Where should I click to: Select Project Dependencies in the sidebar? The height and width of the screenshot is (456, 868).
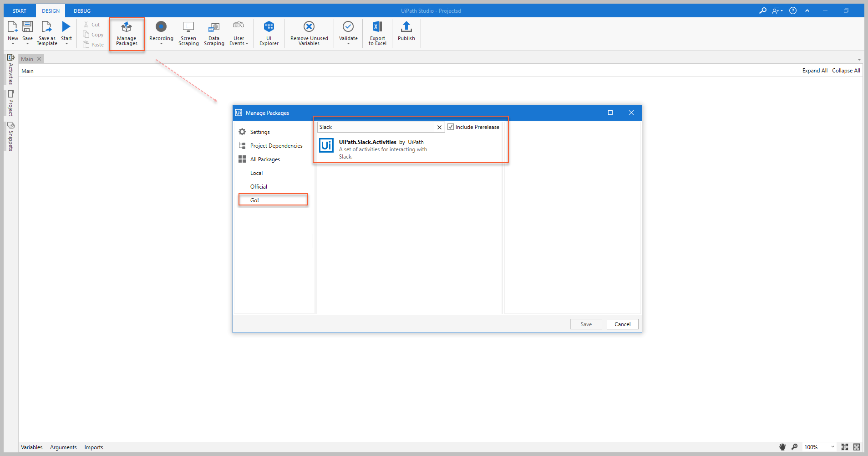point(271,146)
